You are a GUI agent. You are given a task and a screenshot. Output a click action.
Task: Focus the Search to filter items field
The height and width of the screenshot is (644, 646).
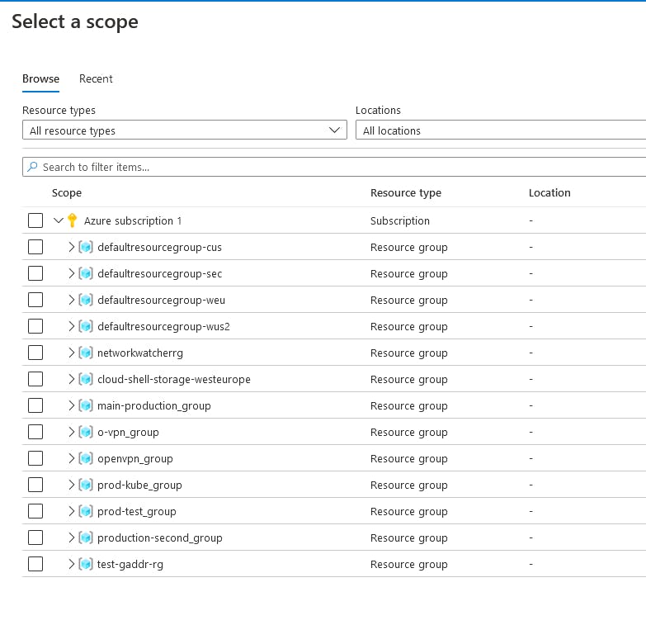click(x=334, y=167)
